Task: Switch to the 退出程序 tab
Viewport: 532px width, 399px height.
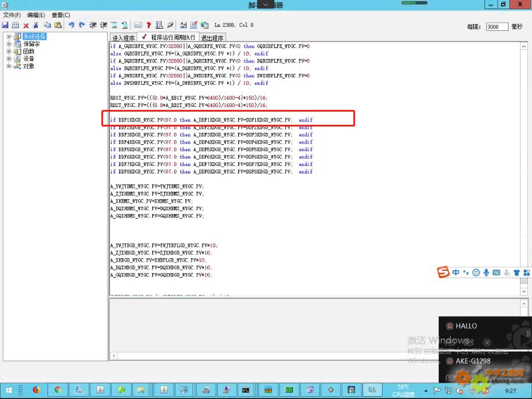Action: (x=212, y=38)
